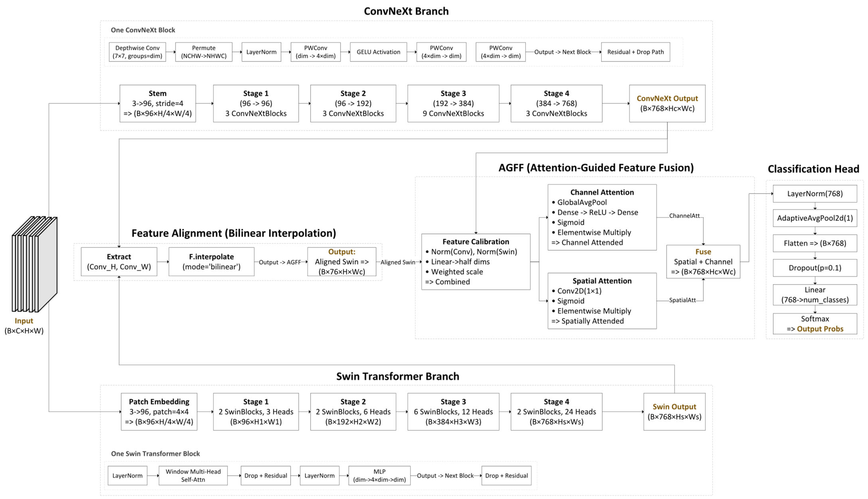The width and height of the screenshot is (868, 499).
Task: Click the Softmax Output Probs box
Action: [x=815, y=324]
